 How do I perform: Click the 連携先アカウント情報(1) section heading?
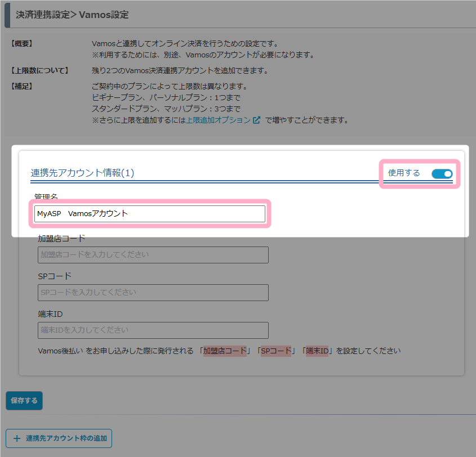click(x=82, y=173)
